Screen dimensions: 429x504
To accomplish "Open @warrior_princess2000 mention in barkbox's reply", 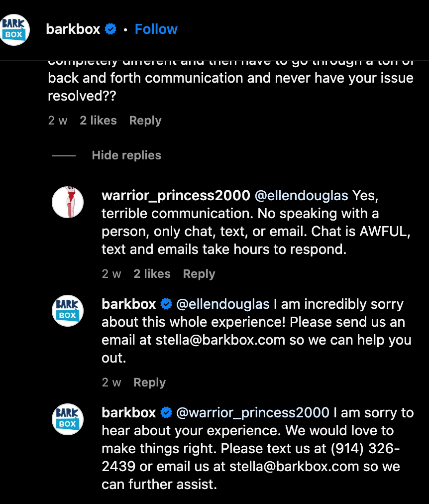I will pos(253,413).
